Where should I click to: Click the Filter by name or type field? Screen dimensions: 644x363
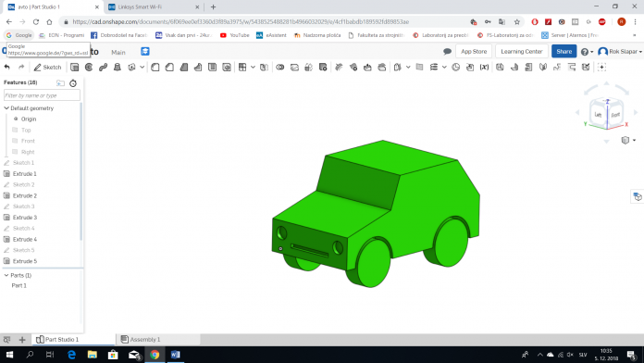click(42, 95)
